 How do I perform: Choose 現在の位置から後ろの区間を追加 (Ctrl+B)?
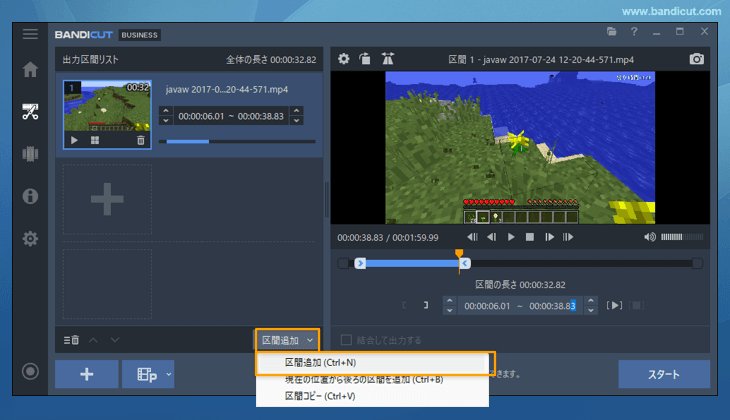[x=372, y=379]
